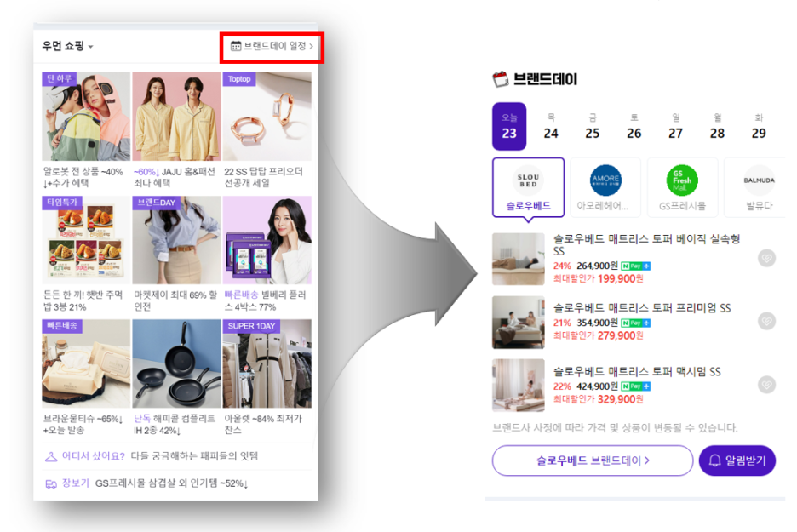
Task: Open the 토퍼 베이직 실속형 SS product image
Action: point(519,259)
